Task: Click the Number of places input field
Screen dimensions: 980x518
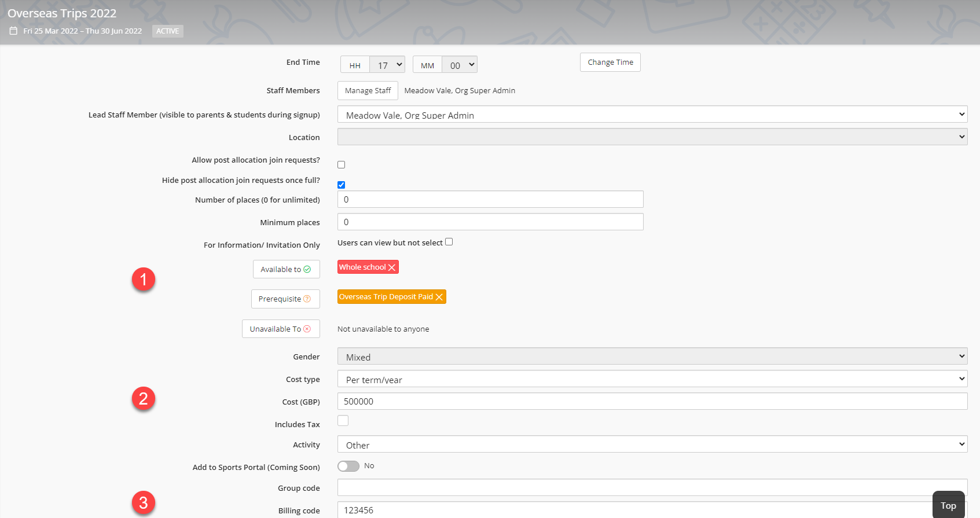Action: [x=490, y=199]
